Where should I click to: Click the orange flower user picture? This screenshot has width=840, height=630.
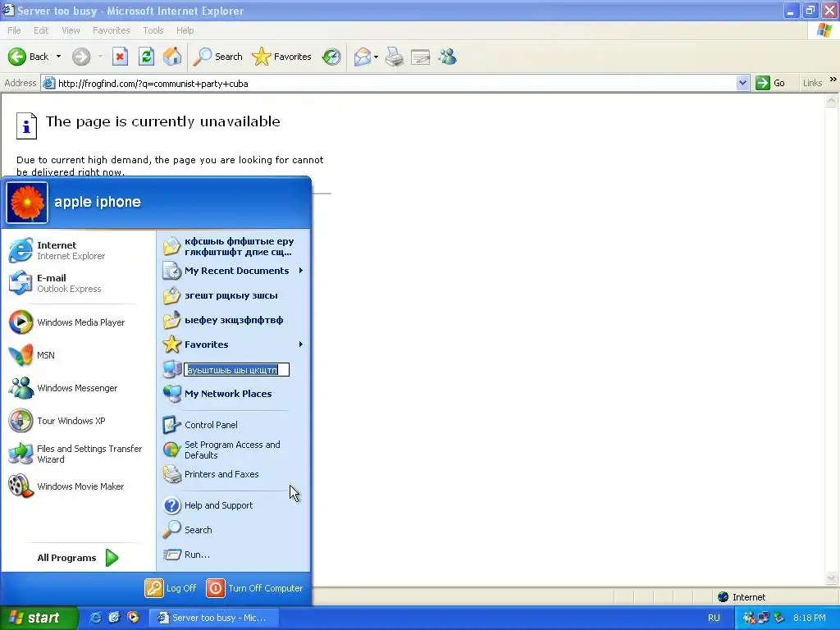coord(27,203)
